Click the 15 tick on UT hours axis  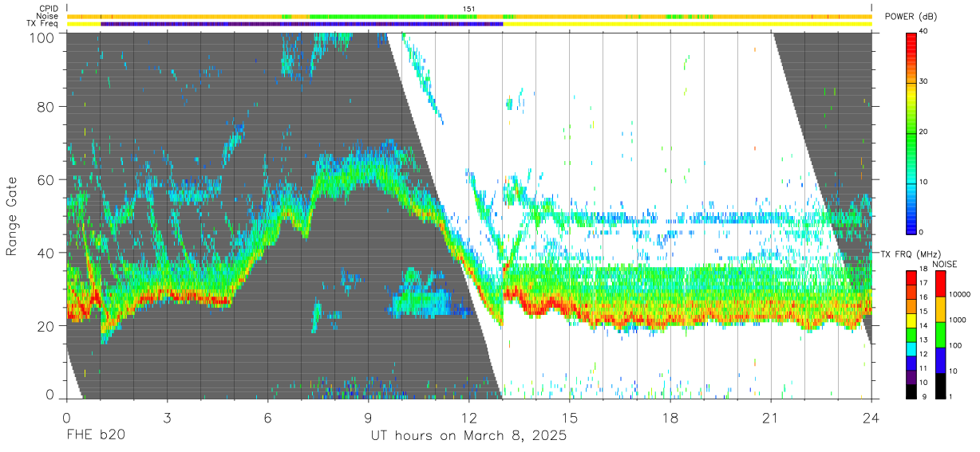tap(569, 417)
